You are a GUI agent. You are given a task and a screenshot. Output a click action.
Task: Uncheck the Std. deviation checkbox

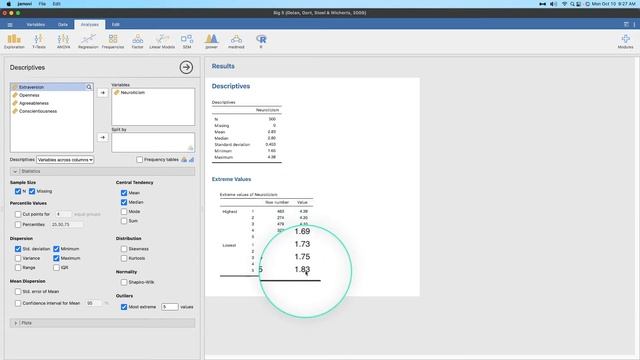coord(18,249)
